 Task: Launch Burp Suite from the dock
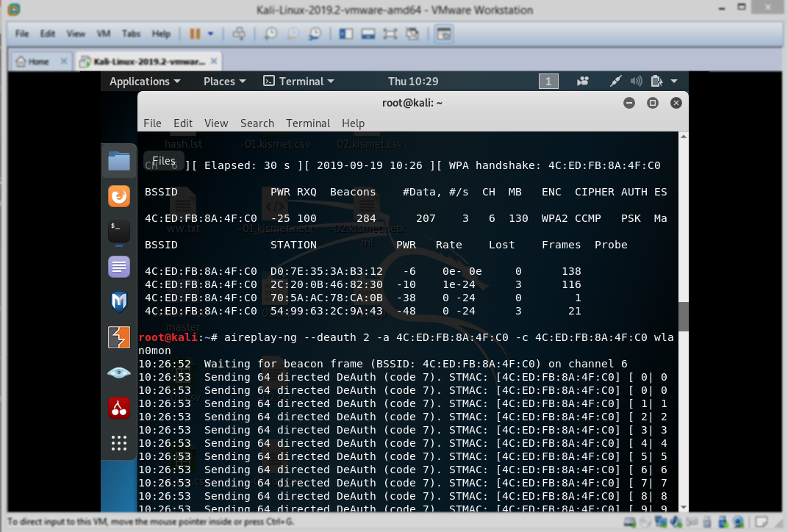coord(119,337)
